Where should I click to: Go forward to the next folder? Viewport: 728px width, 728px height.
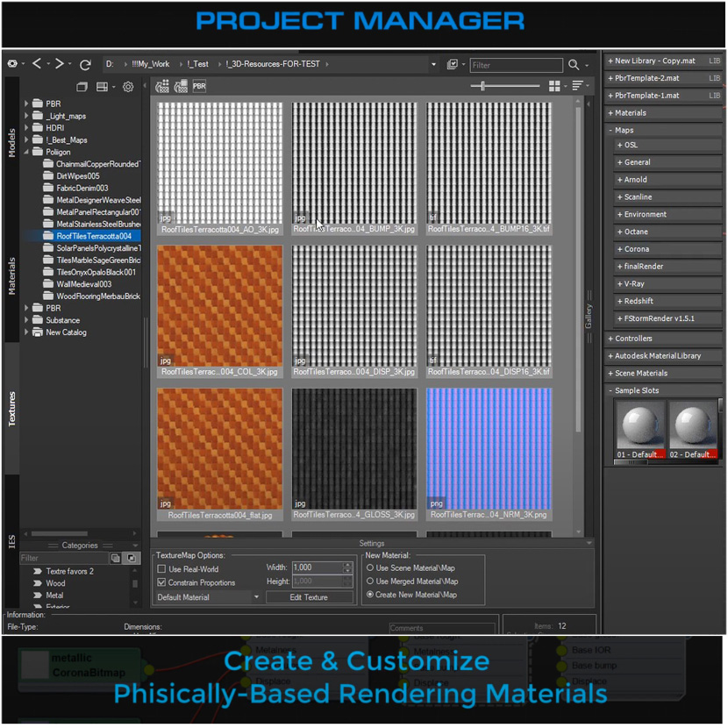coord(59,64)
